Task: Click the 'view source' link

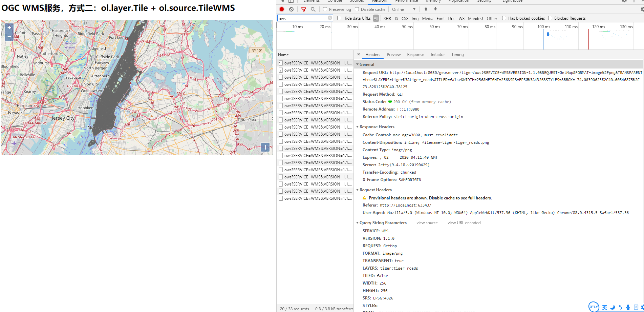Action: (x=427, y=223)
